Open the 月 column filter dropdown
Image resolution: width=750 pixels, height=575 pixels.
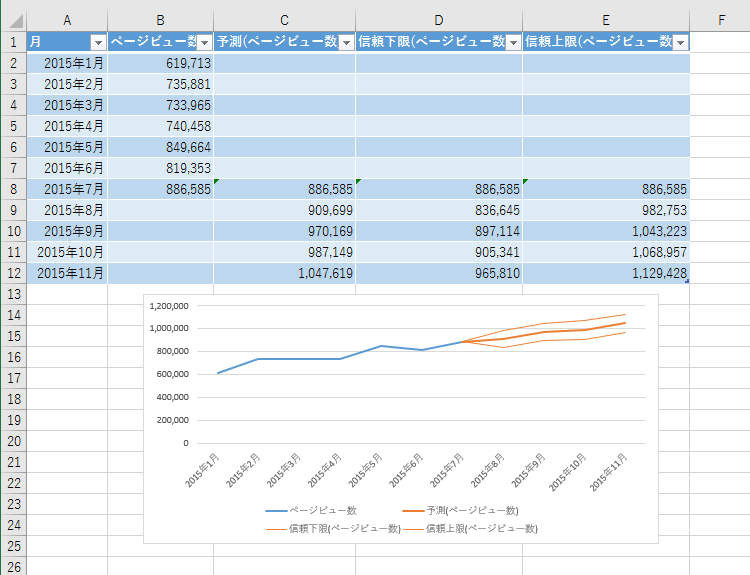[x=97, y=42]
